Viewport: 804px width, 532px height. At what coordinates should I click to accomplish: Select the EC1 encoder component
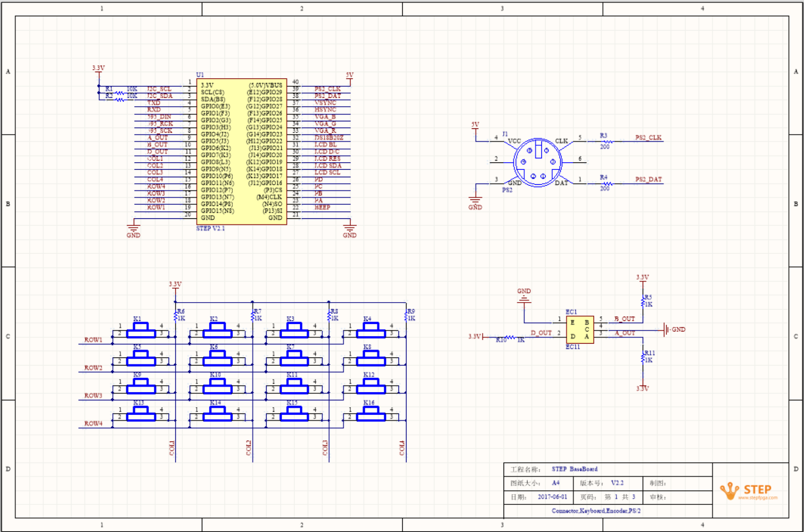(x=580, y=329)
